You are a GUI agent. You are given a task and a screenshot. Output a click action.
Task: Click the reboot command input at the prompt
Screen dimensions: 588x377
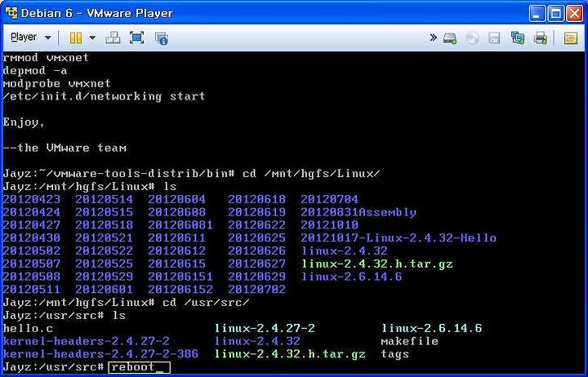point(139,367)
